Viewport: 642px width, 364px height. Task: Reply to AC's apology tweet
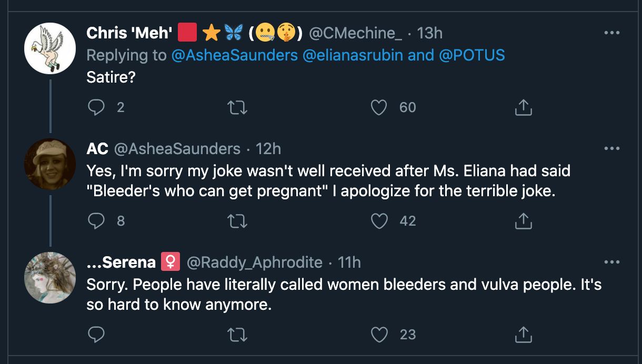pos(96,221)
